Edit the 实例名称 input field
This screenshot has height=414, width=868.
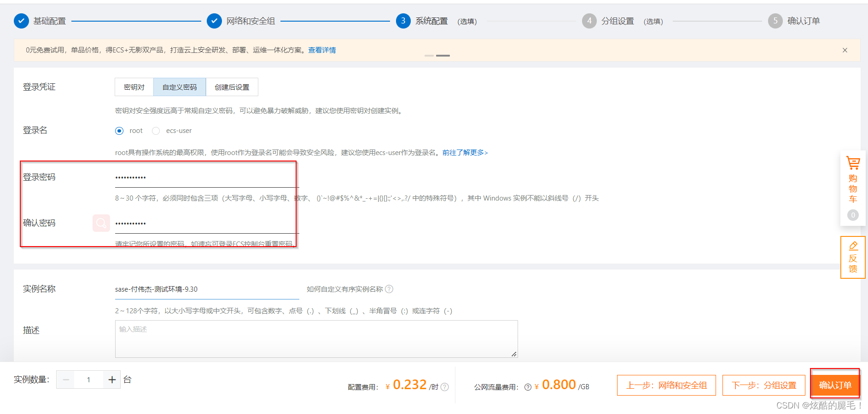[207, 289]
